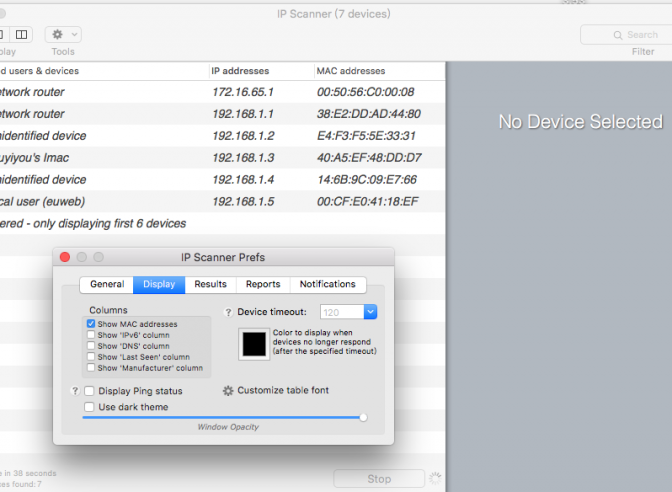Image resolution: width=672 pixels, height=492 pixels.
Task: Switch to the Notifications tab
Action: [x=328, y=284]
